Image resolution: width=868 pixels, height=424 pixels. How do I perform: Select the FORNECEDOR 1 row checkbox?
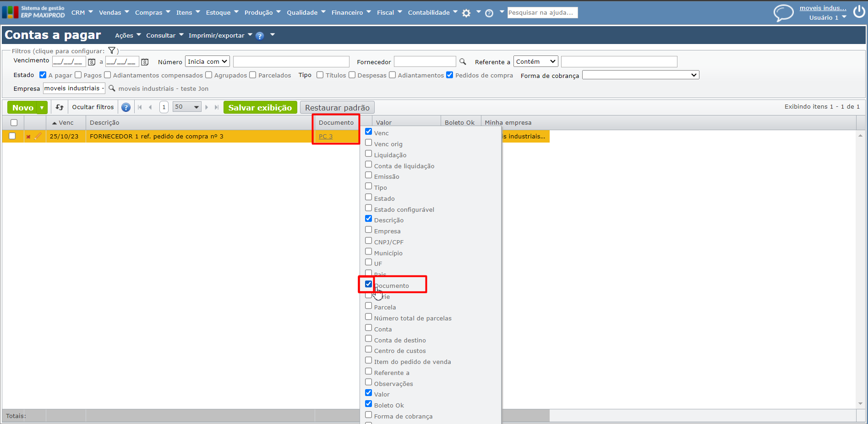(12, 136)
